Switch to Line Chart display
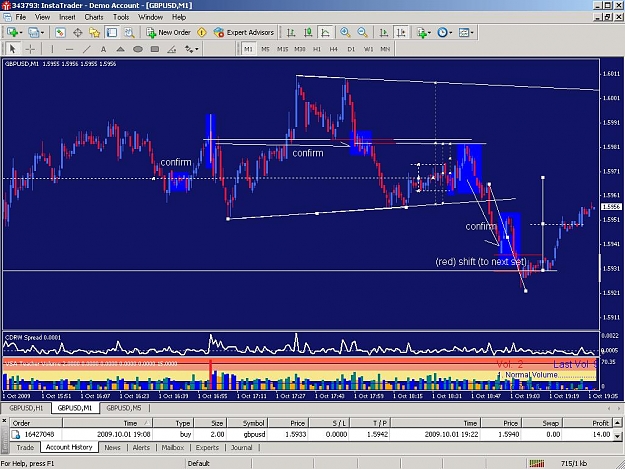 coord(325,33)
